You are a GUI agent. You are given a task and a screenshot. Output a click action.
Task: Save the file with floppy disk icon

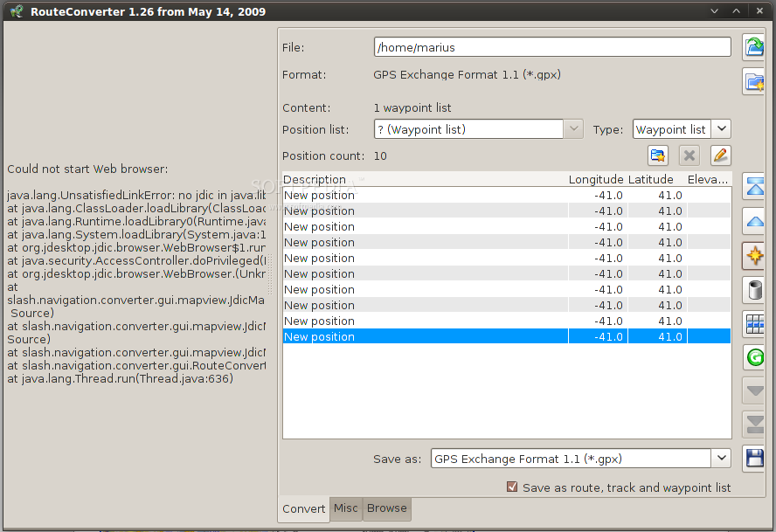click(754, 459)
